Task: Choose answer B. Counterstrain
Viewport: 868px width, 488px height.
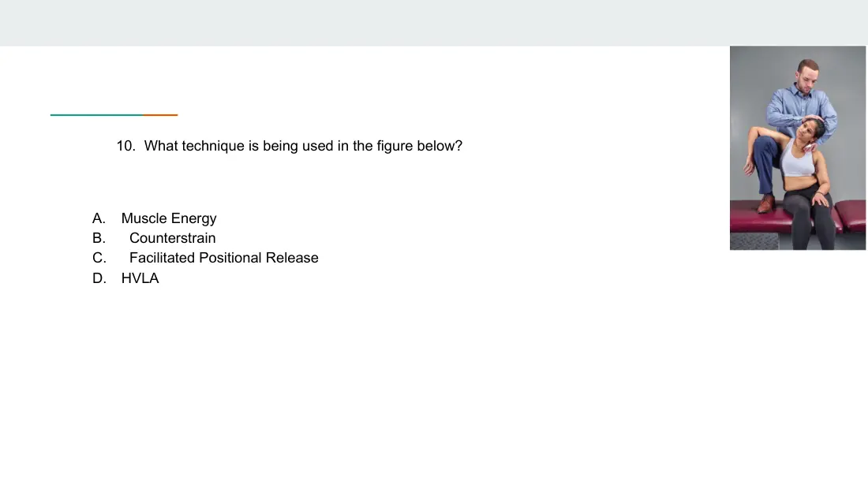Action: (x=155, y=238)
